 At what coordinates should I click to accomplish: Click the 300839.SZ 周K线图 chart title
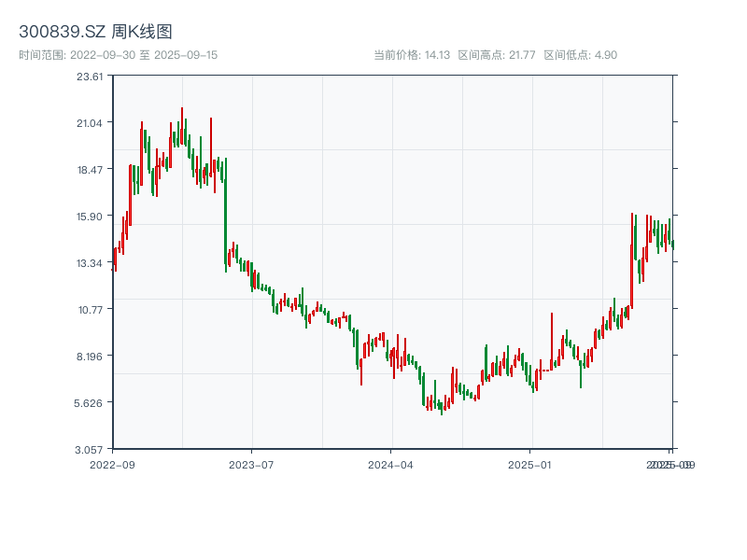tap(95, 33)
